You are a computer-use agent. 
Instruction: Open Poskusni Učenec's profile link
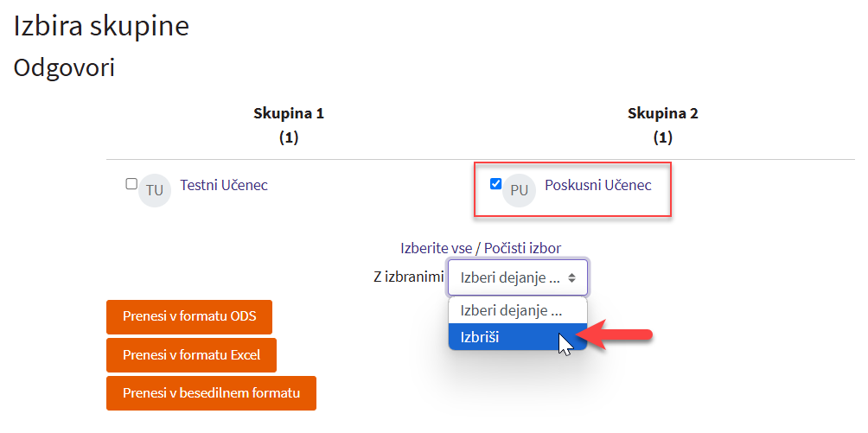pyautogui.click(x=598, y=185)
